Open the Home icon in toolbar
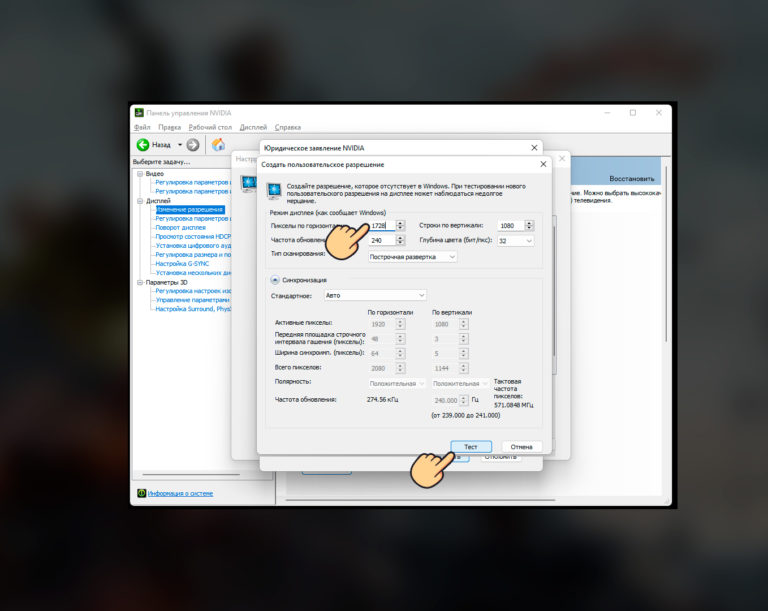The image size is (768, 611). point(218,145)
